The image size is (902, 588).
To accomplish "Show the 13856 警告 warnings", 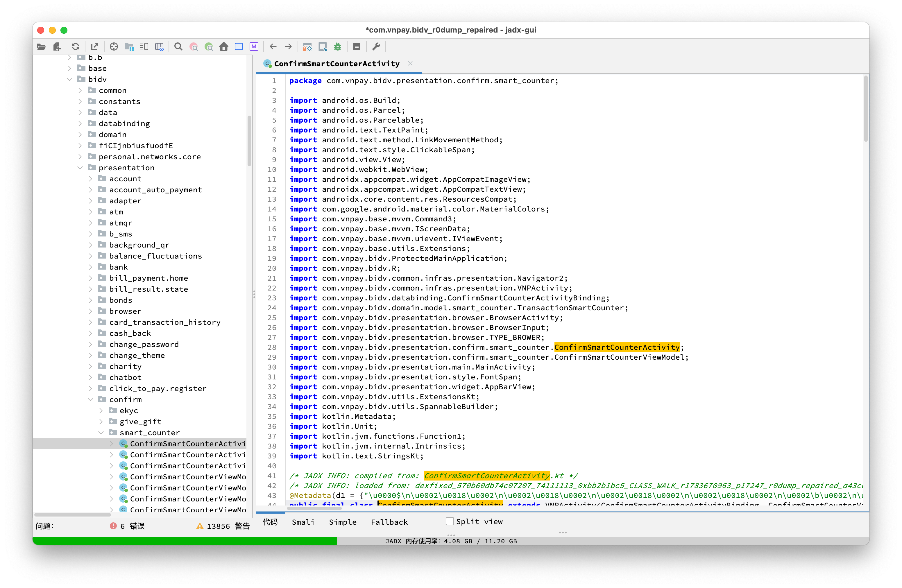I will click(x=223, y=526).
